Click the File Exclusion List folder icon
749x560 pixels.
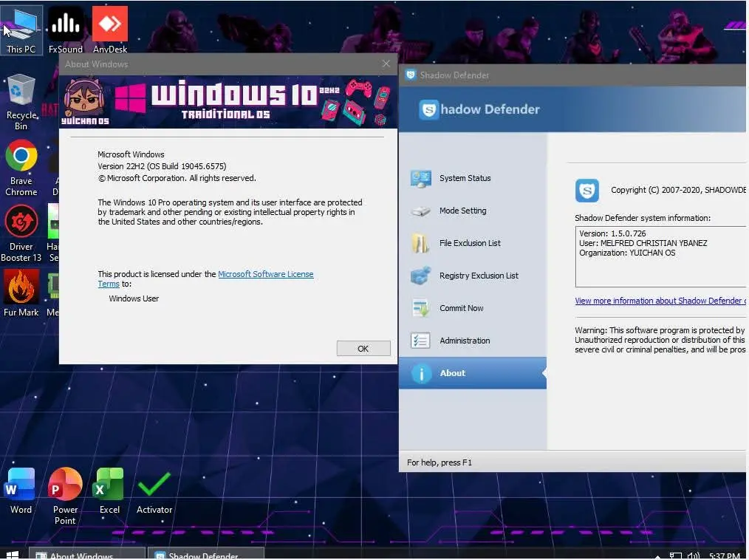[x=420, y=243]
